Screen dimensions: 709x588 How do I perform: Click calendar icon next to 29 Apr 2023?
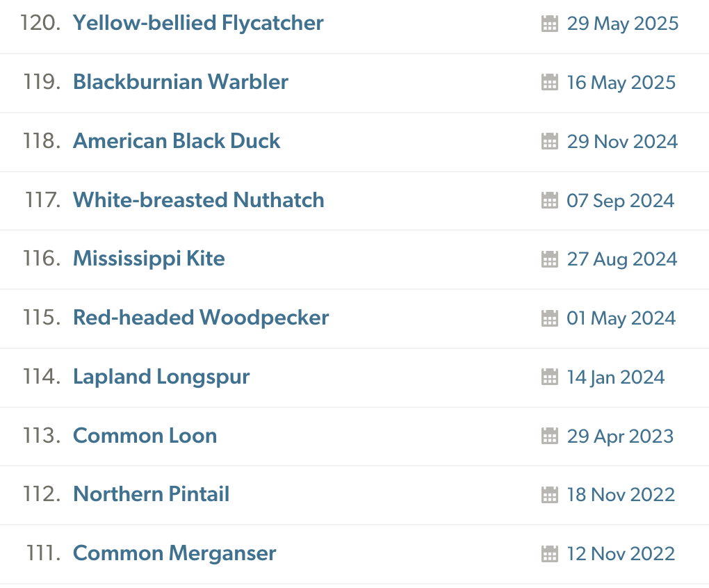549,436
